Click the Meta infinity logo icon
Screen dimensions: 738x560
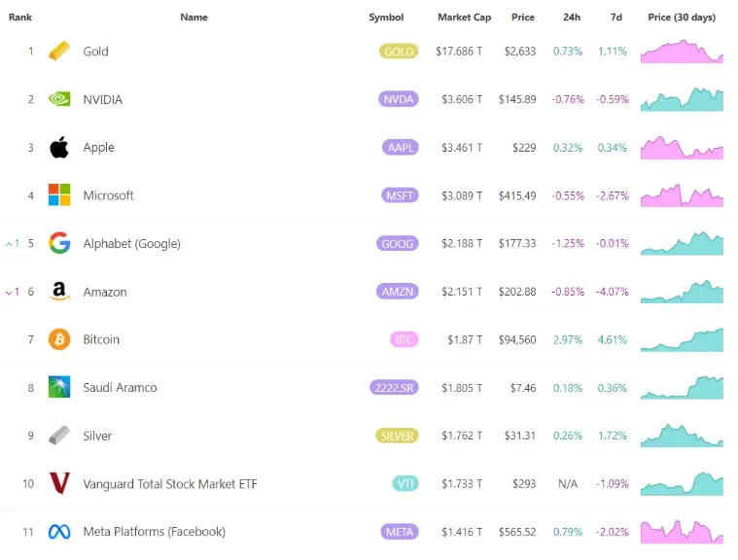pos(59,532)
